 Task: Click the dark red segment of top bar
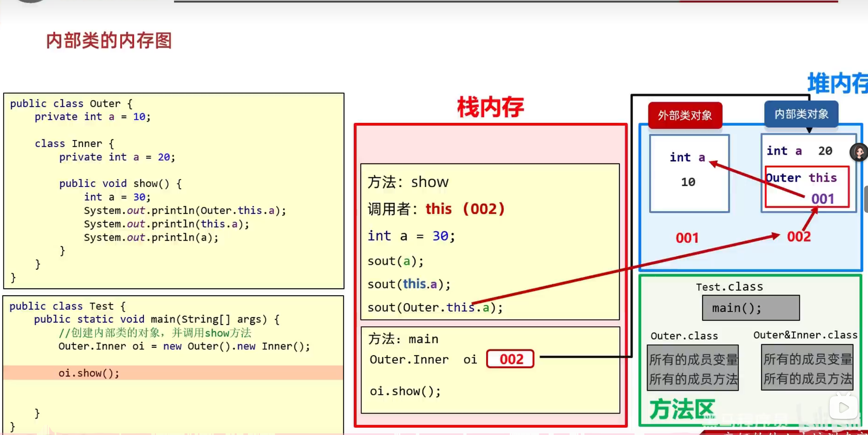[x=758, y=1]
